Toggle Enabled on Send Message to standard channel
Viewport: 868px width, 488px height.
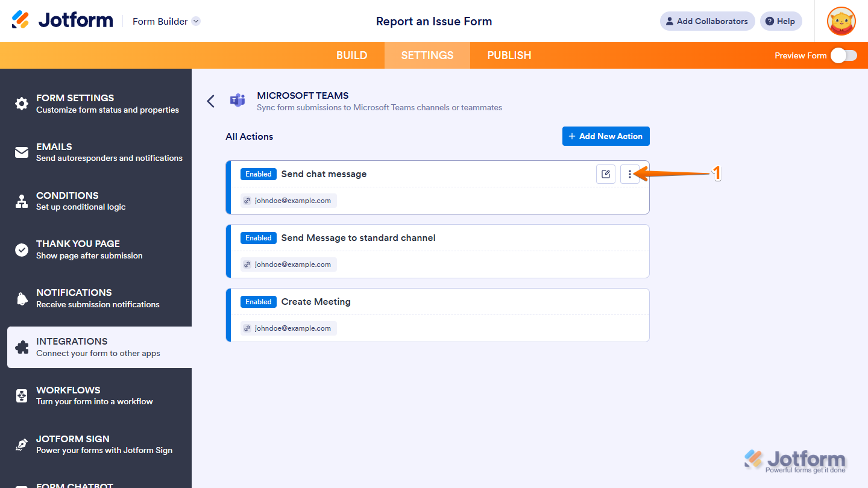tap(258, 237)
